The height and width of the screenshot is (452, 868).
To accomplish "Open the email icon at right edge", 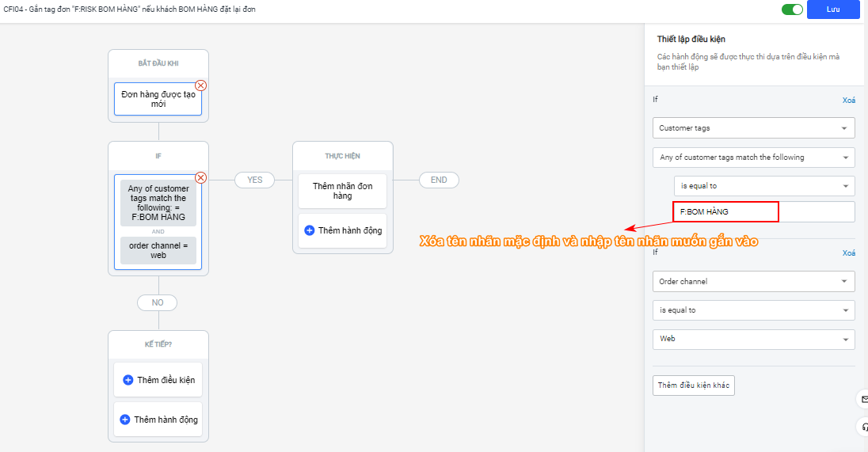I will tap(862, 398).
